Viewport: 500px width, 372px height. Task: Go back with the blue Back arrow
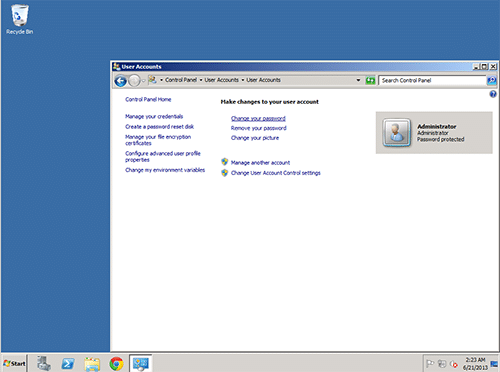point(120,81)
